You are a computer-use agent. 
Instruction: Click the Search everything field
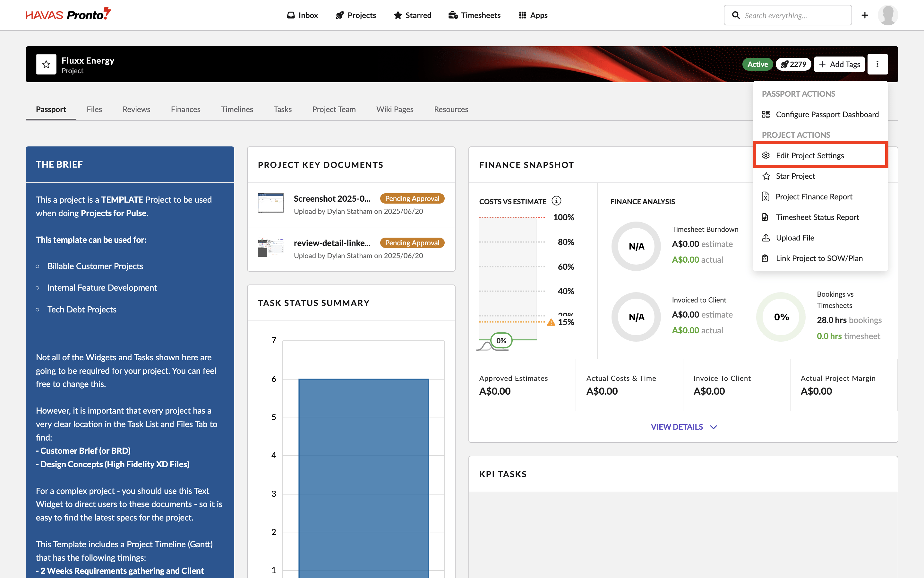tap(787, 15)
